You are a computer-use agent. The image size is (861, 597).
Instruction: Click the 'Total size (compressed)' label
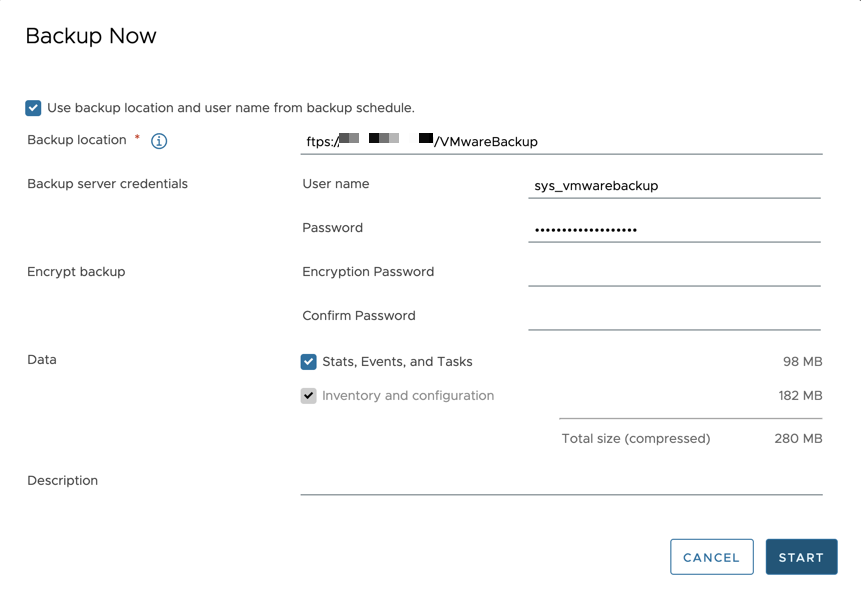[636, 439]
